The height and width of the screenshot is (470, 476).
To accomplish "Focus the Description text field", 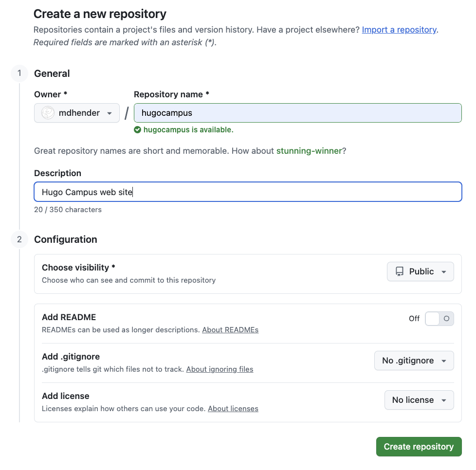I will [248, 192].
